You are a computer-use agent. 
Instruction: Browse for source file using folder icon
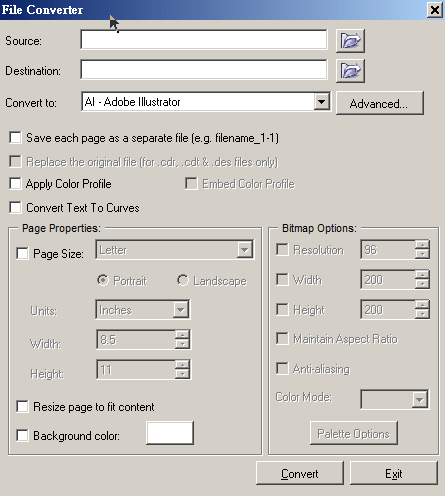(x=350, y=41)
